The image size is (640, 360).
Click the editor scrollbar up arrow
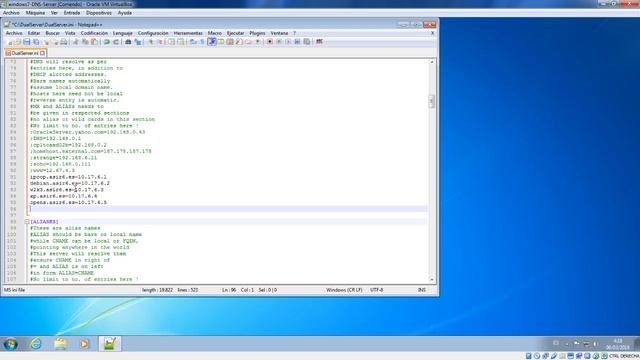[x=432, y=62]
